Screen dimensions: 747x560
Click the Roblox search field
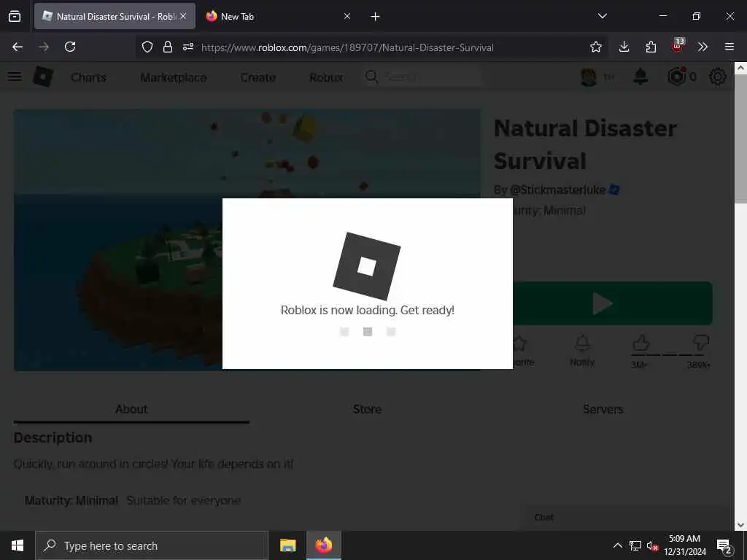coord(423,77)
